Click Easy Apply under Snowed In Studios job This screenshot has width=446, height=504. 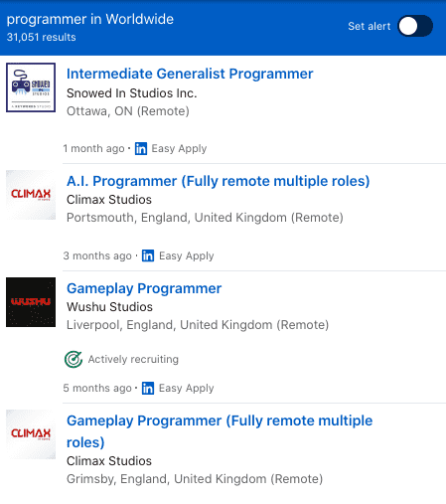(x=179, y=148)
